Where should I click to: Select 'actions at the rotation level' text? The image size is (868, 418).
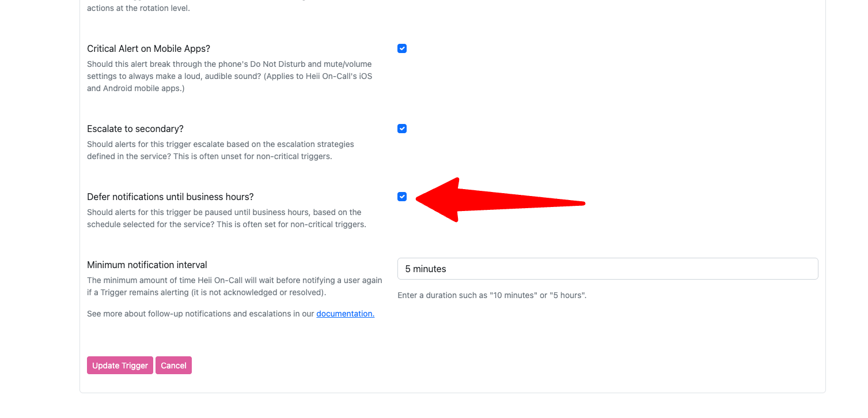tap(138, 8)
